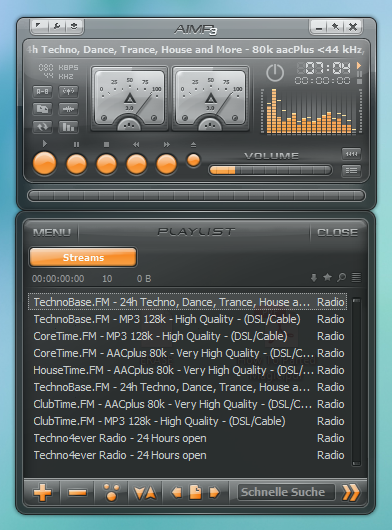Screen dimensions: 392x530
Task: Adjust the Volume slider bar
Action: tap(270, 170)
